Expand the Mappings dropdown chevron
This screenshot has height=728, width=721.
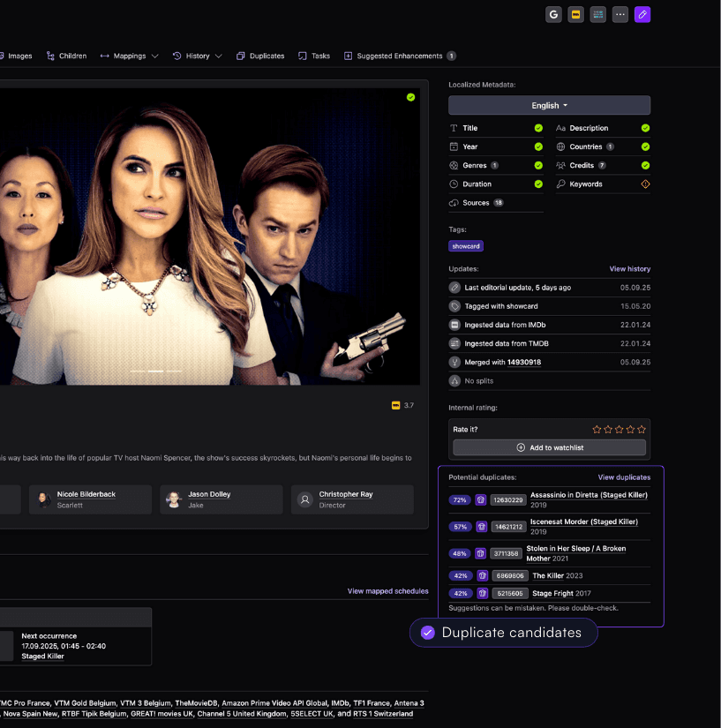[155, 56]
